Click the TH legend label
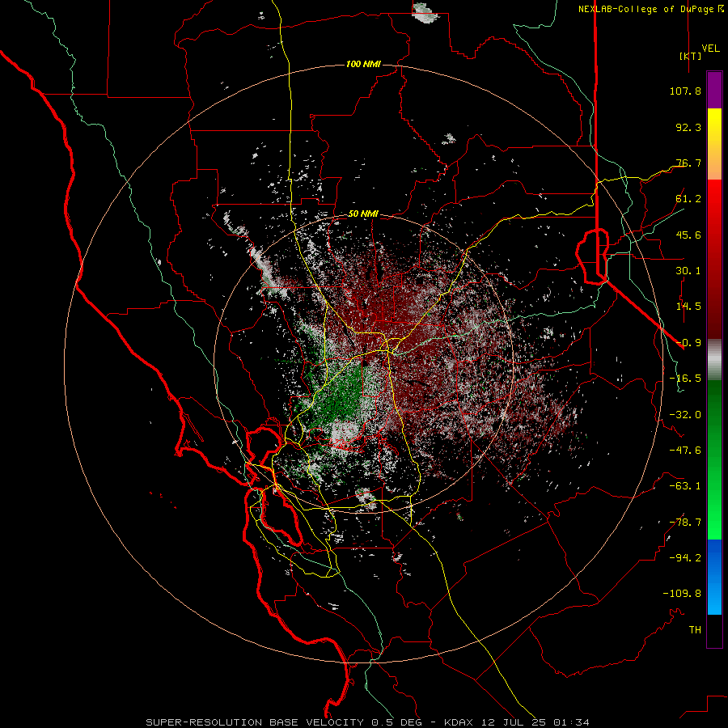Viewport: 728px width, 728px height. (695, 630)
